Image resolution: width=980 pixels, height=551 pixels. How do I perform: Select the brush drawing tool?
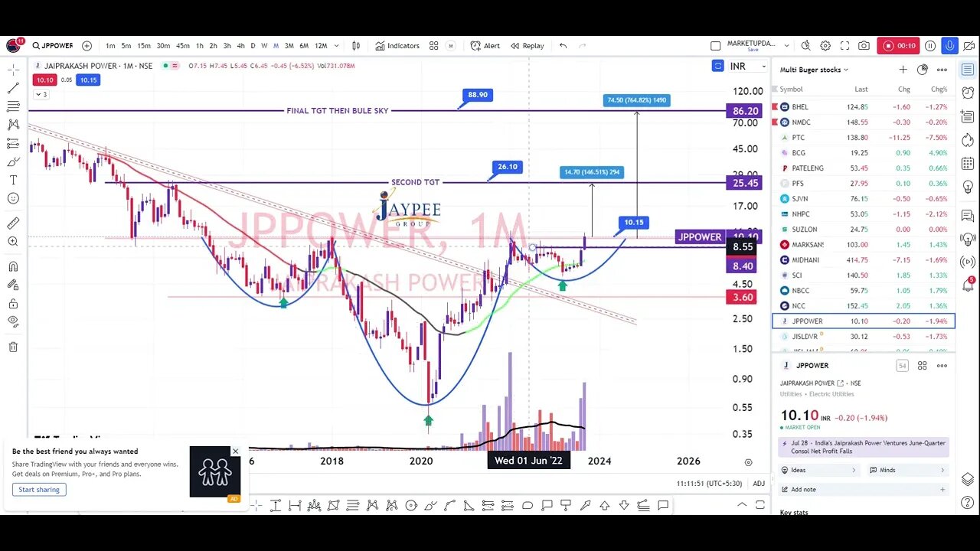coord(13,161)
